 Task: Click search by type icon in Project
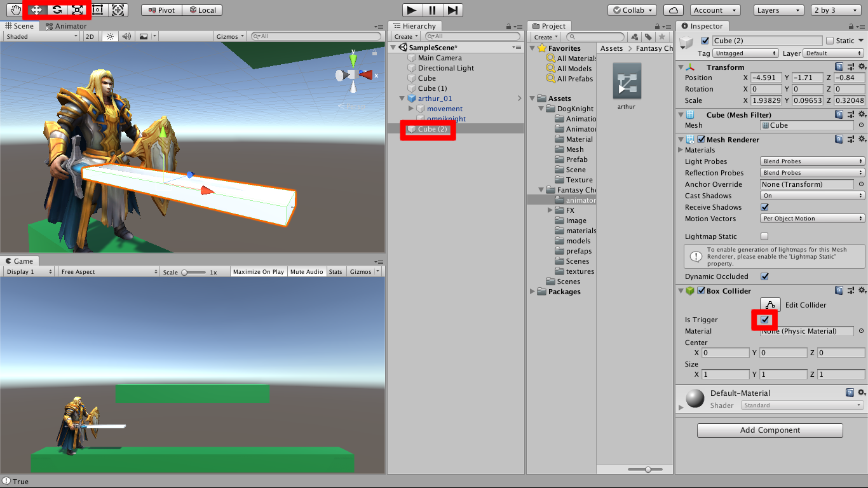click(634, 37)
